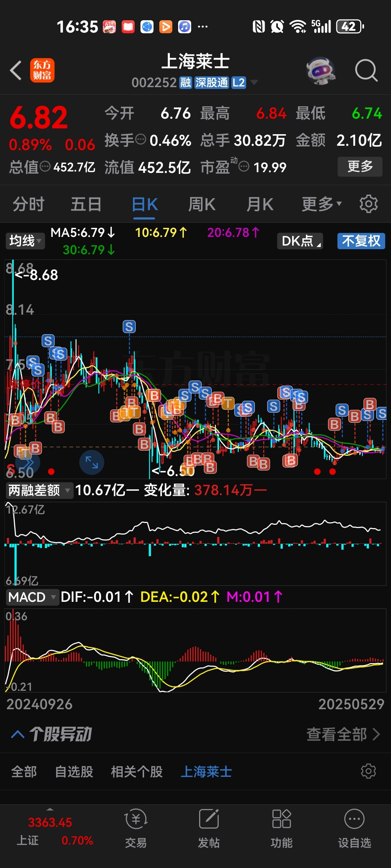Open the 均线 indicator dropdown
The width and height of the screenshot is (391, 868).
coord(25,241)
